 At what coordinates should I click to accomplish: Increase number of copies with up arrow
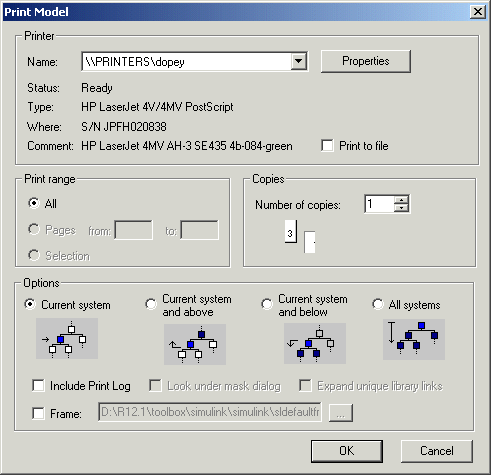[401, 200]
